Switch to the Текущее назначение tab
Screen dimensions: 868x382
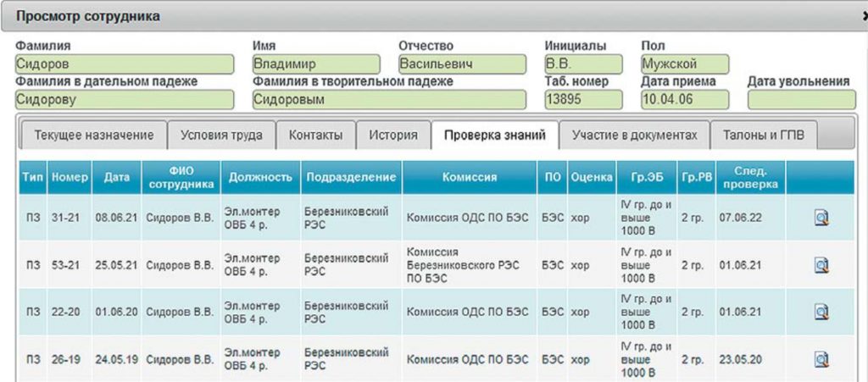coord(93,135)
